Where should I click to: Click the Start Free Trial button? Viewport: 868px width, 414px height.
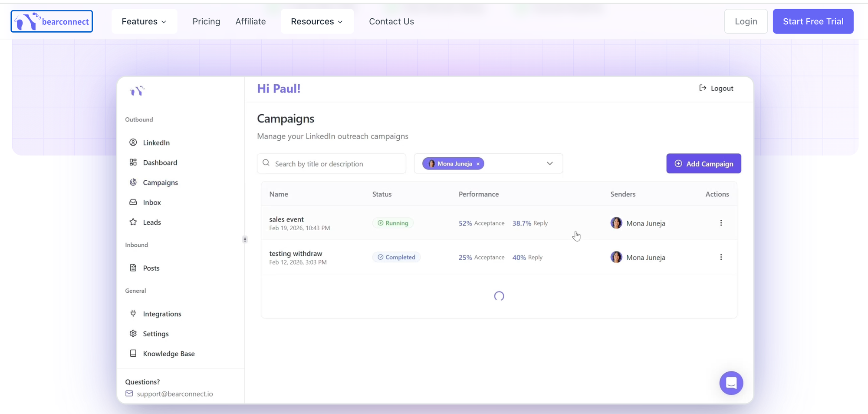812,21
